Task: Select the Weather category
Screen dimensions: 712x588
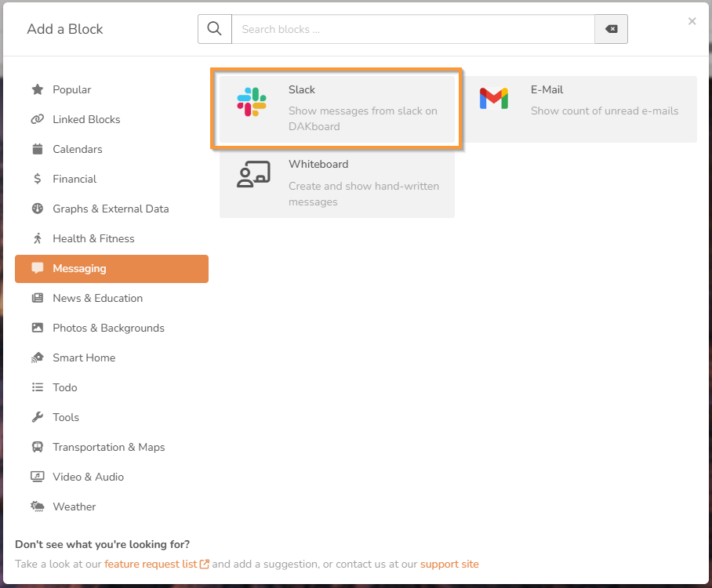Action: coord(111,506)
